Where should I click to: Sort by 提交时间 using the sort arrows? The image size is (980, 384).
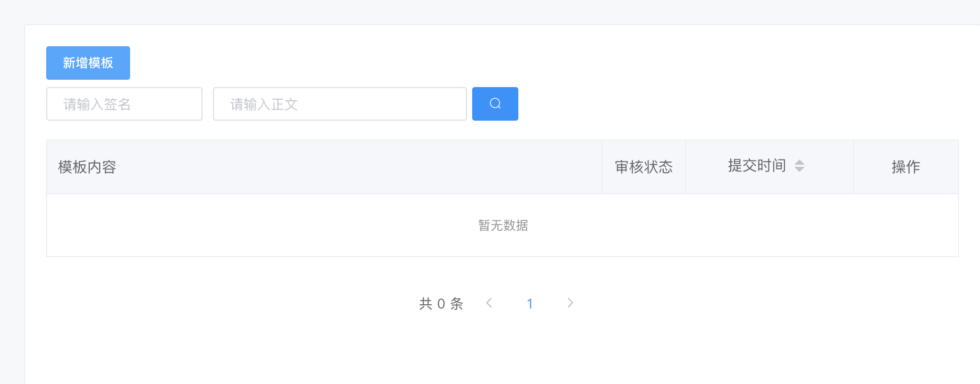800,166
